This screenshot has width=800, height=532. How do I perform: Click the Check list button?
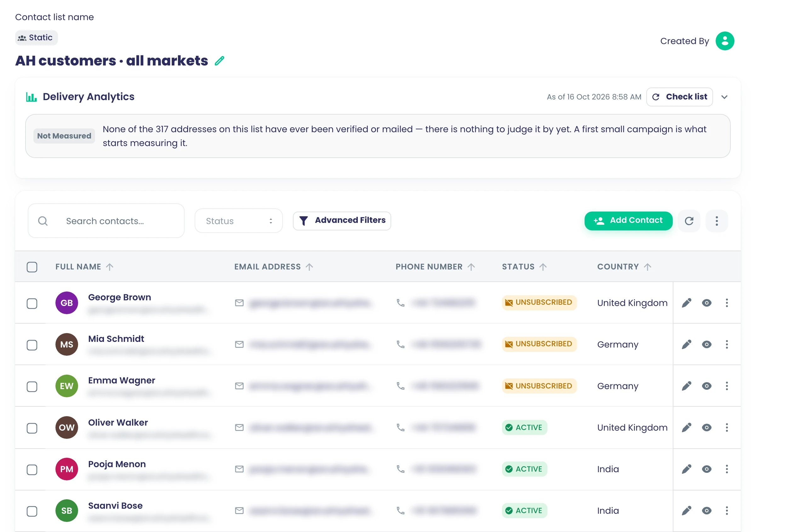(x=679, y=97)
